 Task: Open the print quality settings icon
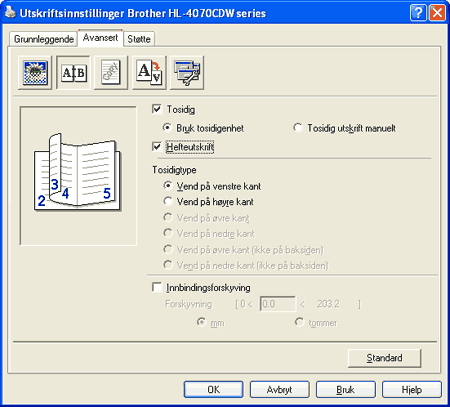[35, 72]
